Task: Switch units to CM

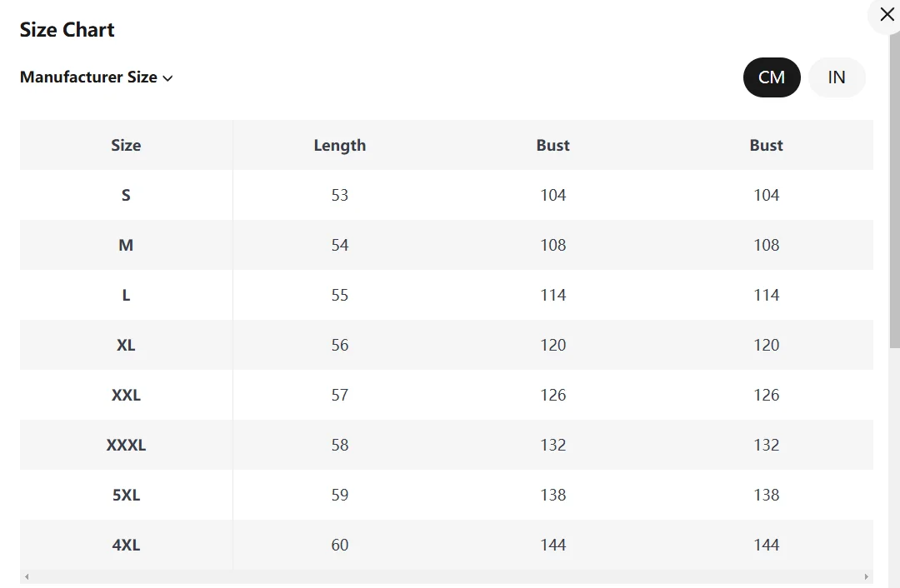Action: 772,77
